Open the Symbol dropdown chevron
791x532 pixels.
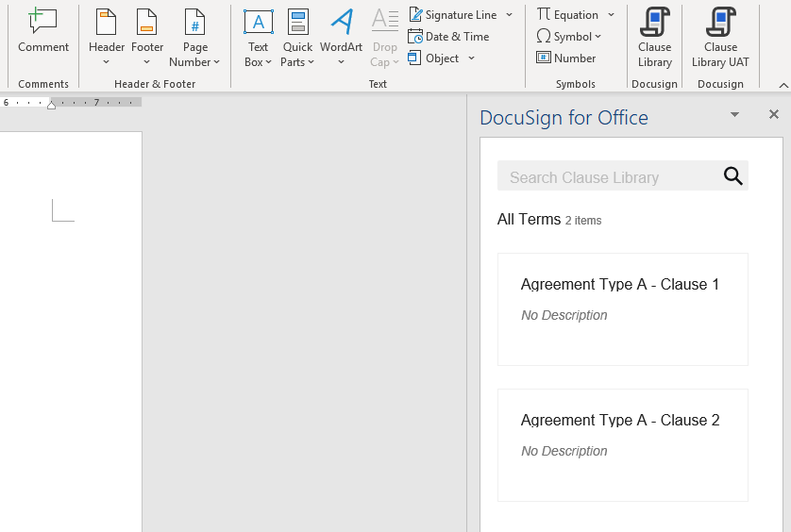click(597, 36)
